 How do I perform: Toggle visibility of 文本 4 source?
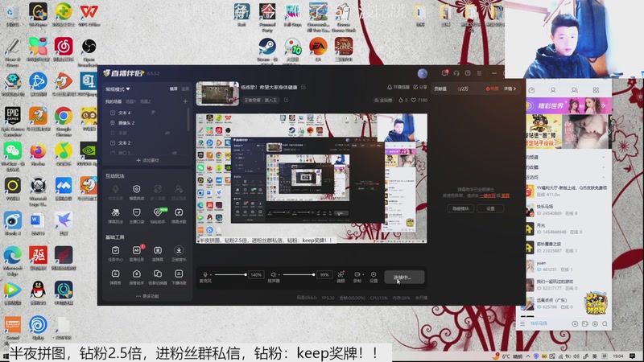click(153, 113)
